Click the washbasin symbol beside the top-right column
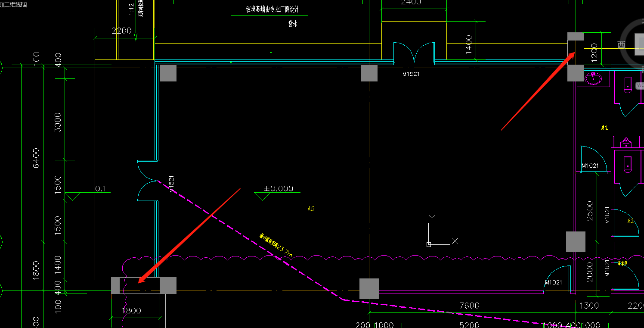Viewport: 644px width, 328px height. click(x=593, y=78)
